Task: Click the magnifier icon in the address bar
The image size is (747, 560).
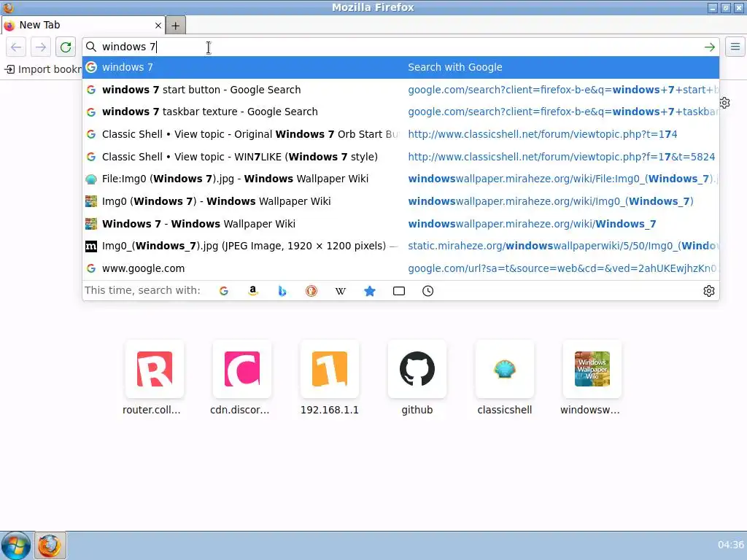Action: coord(91,47)
